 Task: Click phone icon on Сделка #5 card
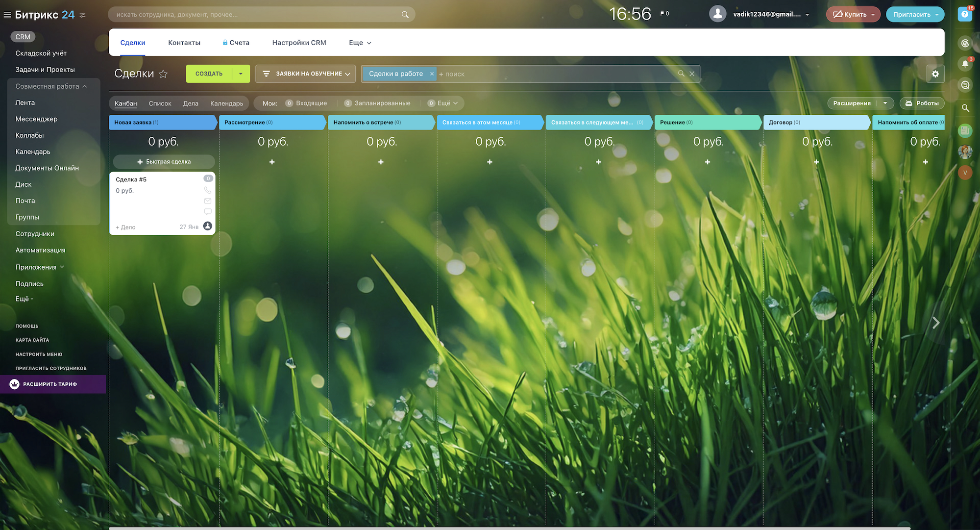(x=208, y=190)
